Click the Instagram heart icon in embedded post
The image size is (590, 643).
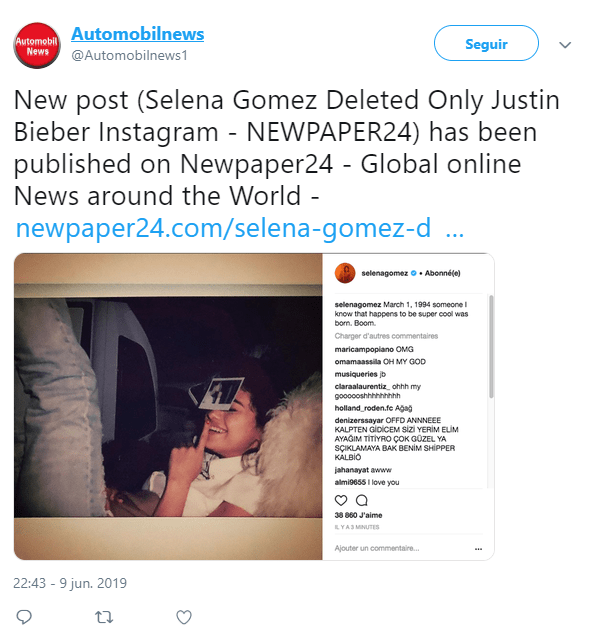tap(341, 500)
